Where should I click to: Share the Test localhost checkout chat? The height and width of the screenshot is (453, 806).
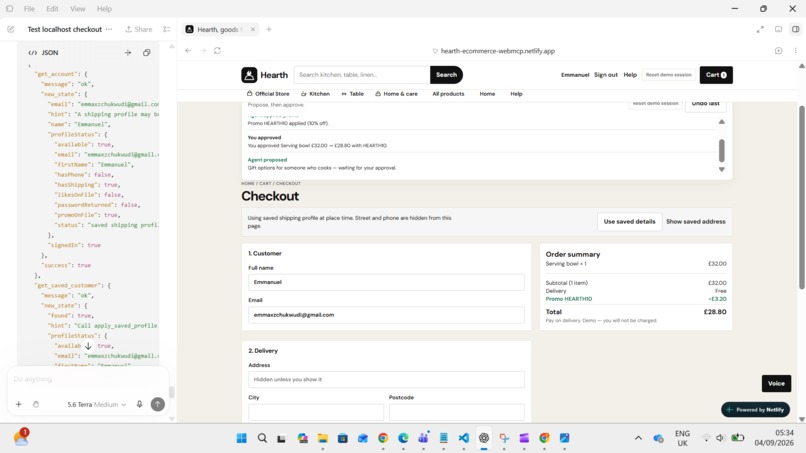(139, 29)
